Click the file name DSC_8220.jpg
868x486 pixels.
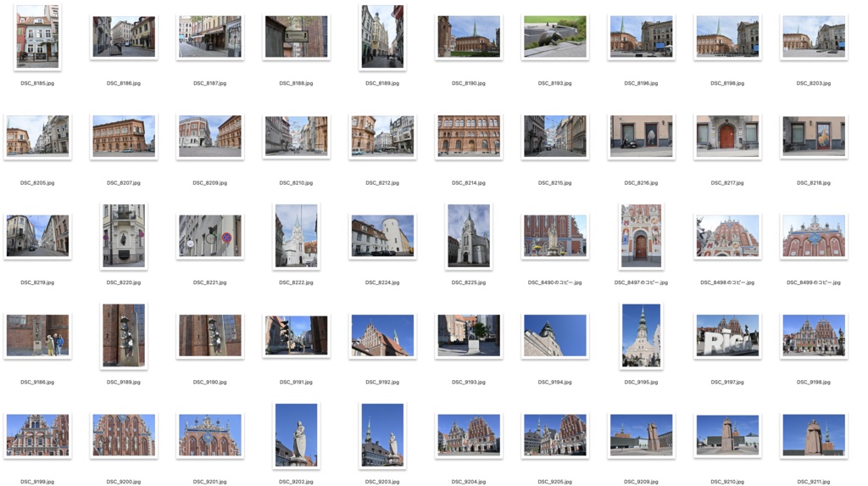(124, 282)
